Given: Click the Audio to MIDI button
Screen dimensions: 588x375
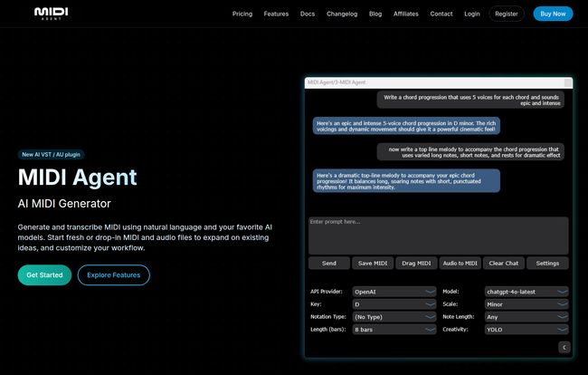Looking at the screenshot, I should click(460, 264).
